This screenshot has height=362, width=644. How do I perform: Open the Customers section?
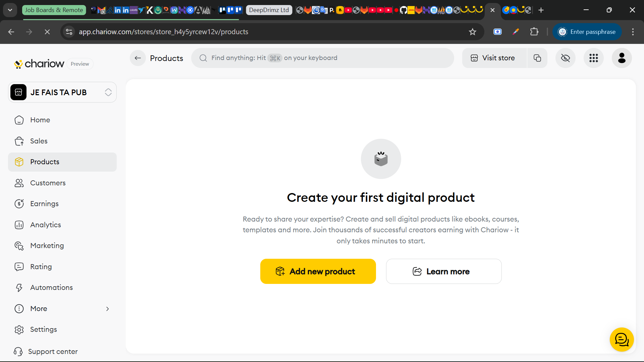click(x=48, y=183)
